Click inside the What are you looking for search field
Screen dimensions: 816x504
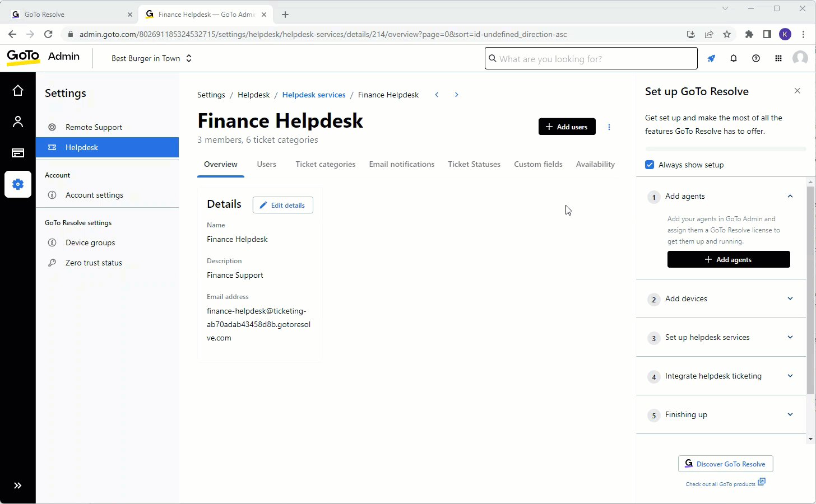(x=591, y=58)
